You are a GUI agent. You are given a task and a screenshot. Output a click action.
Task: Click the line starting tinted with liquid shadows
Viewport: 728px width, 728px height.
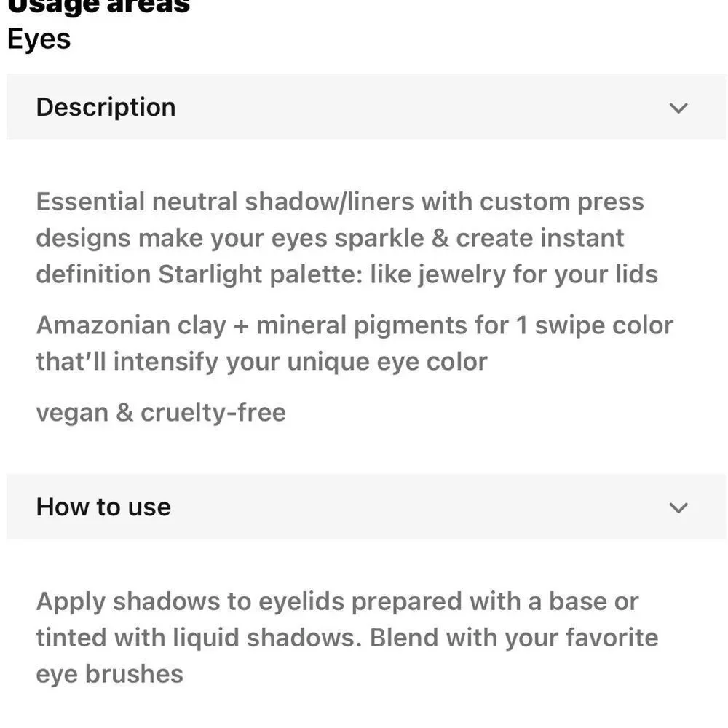click(347, 638)
